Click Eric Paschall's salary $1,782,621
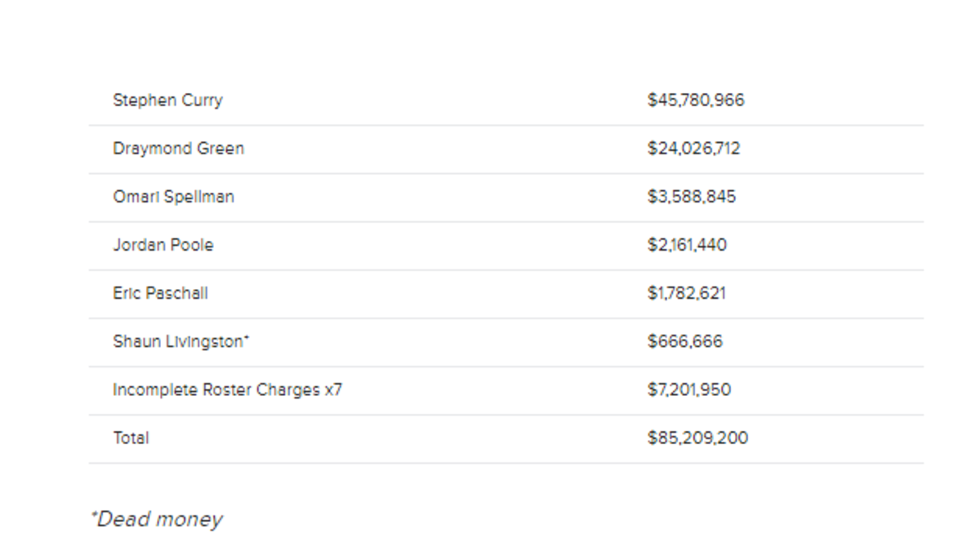Viewport: 980px width, 534px height. 687,293
